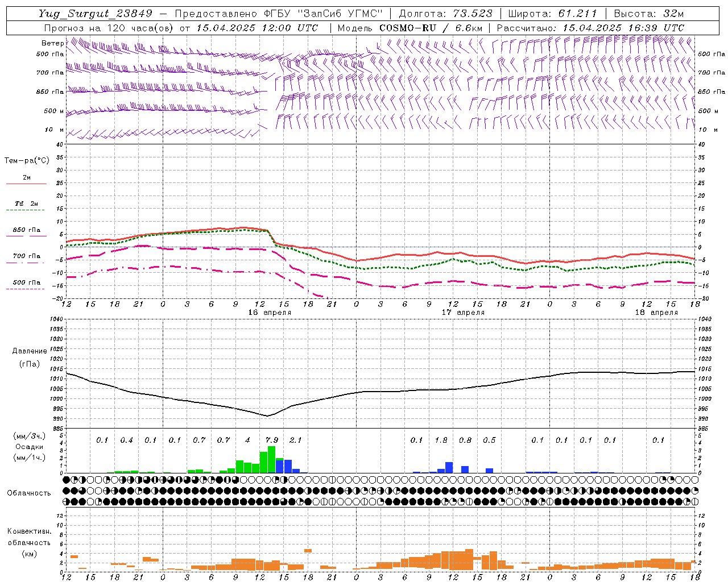Click the Давление pressure panel label

pyautogui.click(x=30, y=351)
